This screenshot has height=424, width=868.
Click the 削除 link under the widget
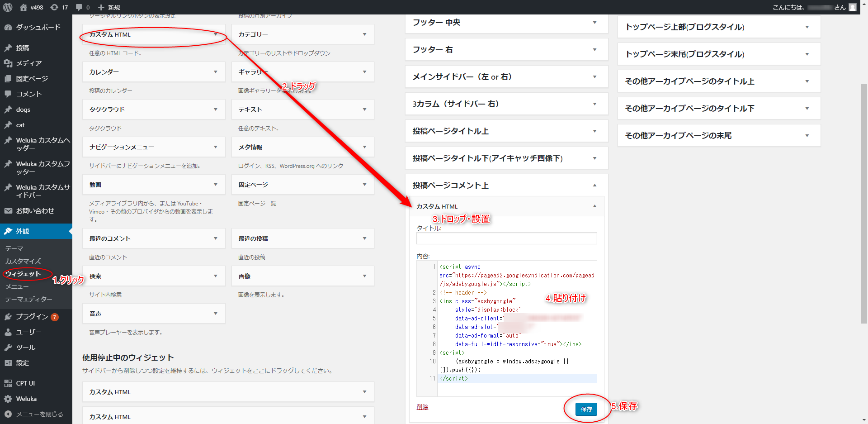[x=422, y=407]
